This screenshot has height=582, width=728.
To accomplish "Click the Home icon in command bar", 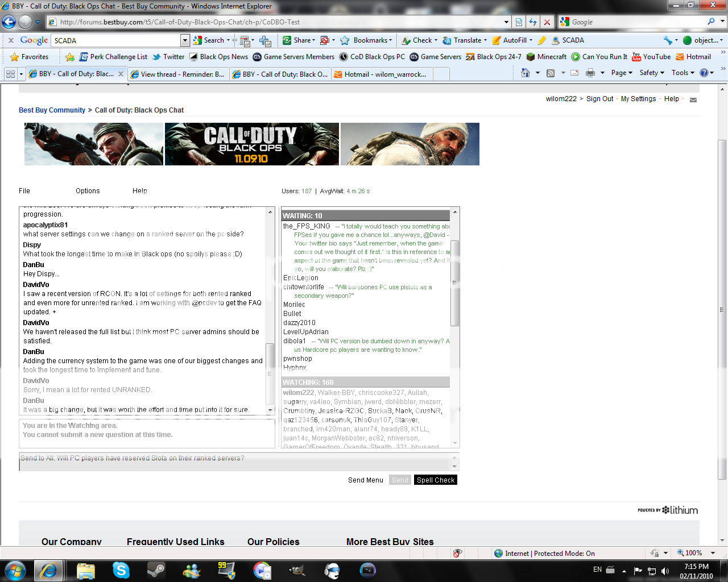I will 526,73.
